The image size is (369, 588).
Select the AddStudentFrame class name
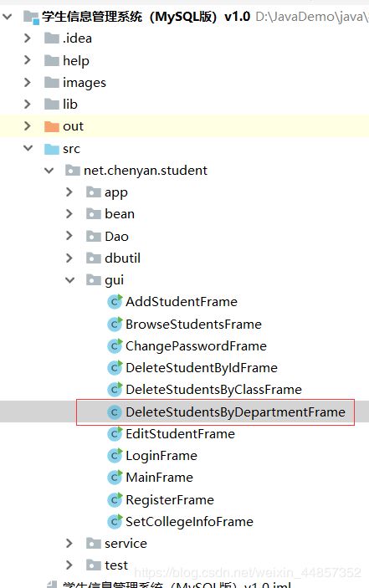(182, 301)
